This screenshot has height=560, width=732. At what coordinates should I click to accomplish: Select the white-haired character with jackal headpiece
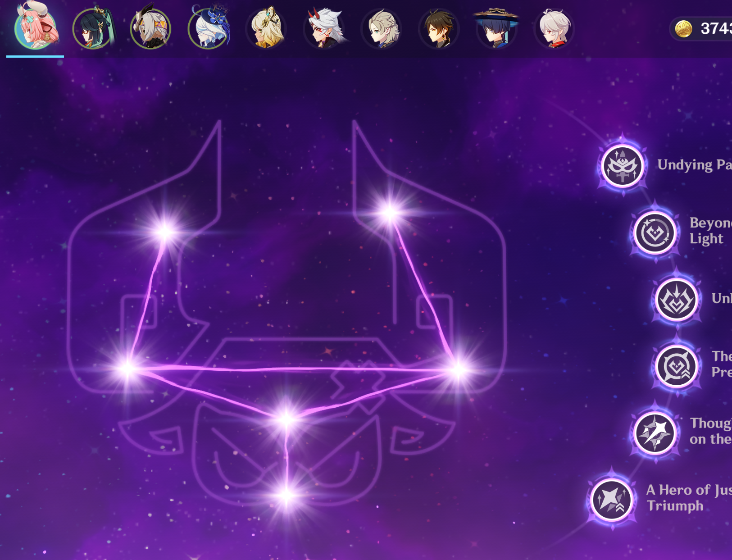pos(150,29)
